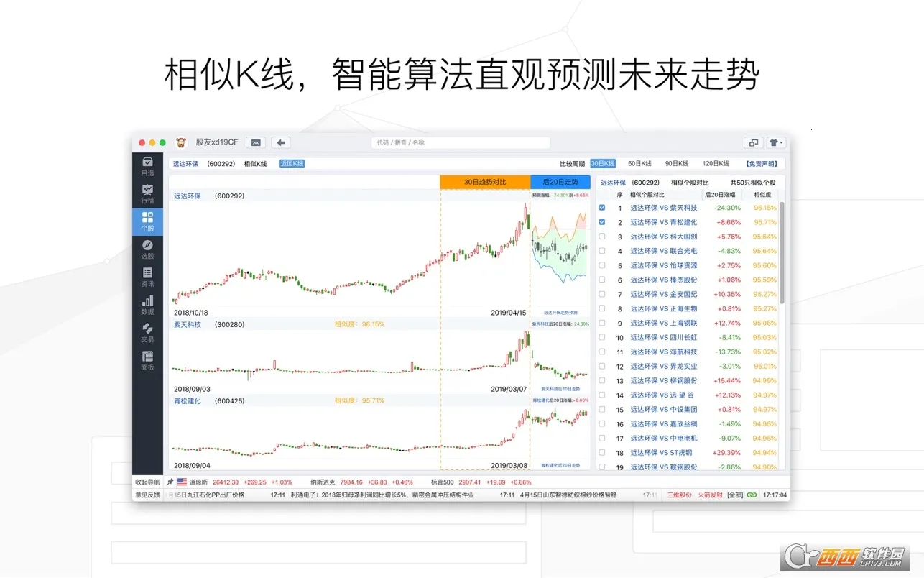Viewport: 924px width, 578px height.
Task: Uncheck the 紫天科技 comparison checkbox
Action: [x=602, y=208]
